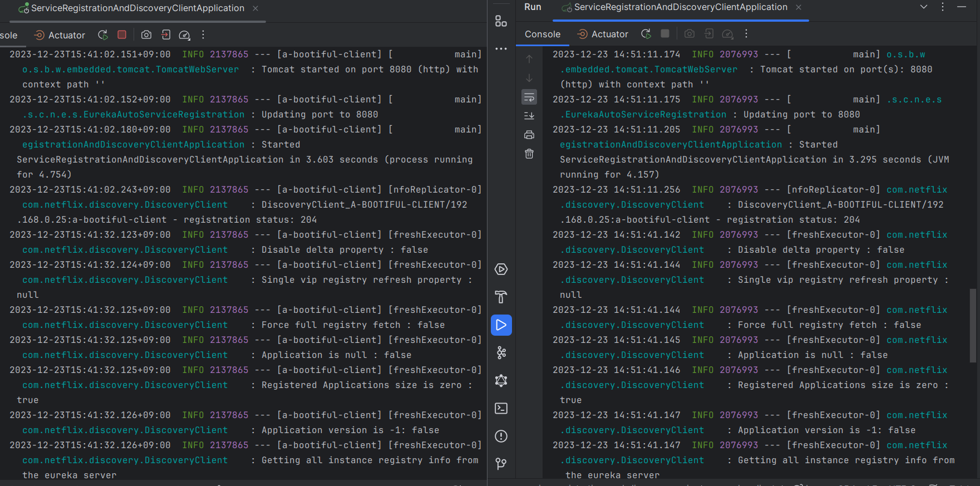Viewport: 980px width, 486px height.
Task: Click 'Run' tool window title label
Action: pos(533,7)
